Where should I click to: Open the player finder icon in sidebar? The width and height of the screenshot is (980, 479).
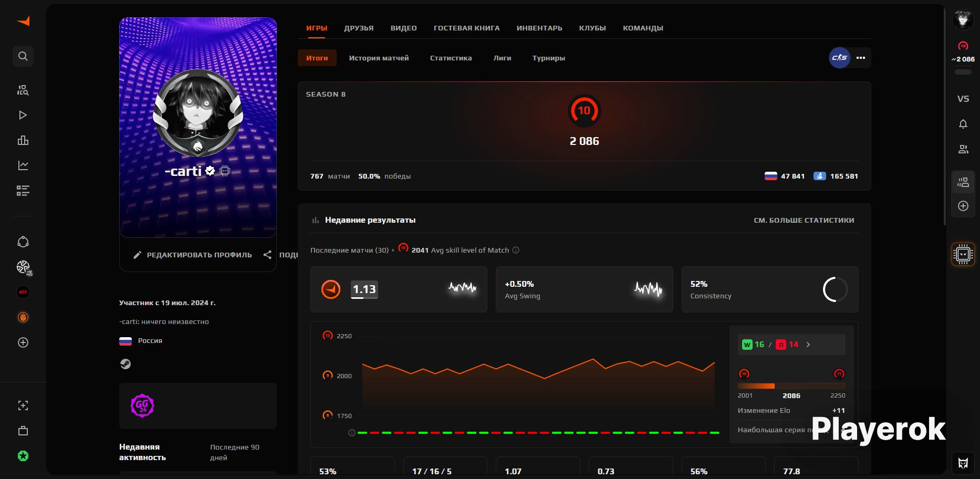pyautogui.click(x=23, y=90)
